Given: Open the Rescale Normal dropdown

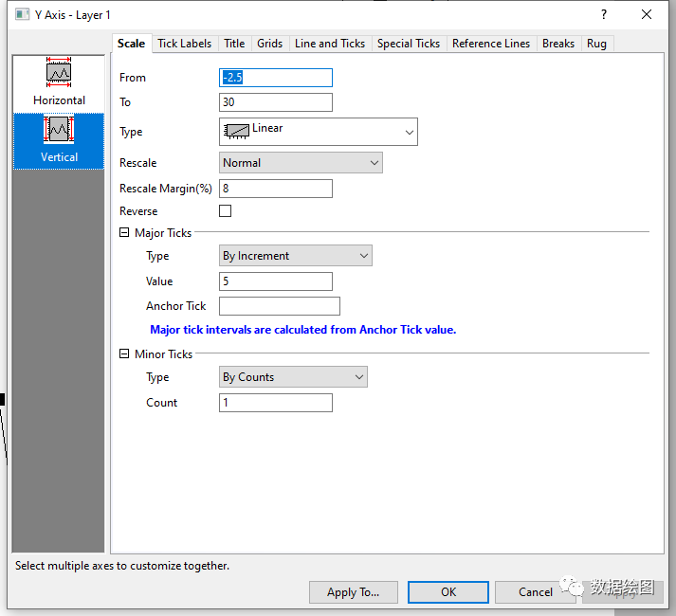Looking at the screenshot, I should 301,162.
